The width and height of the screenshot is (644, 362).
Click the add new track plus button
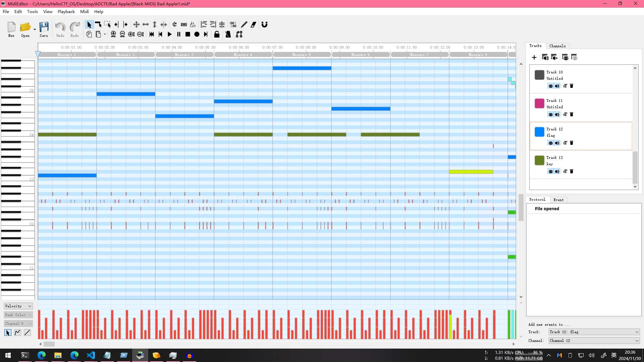click(x=534, y=57)
